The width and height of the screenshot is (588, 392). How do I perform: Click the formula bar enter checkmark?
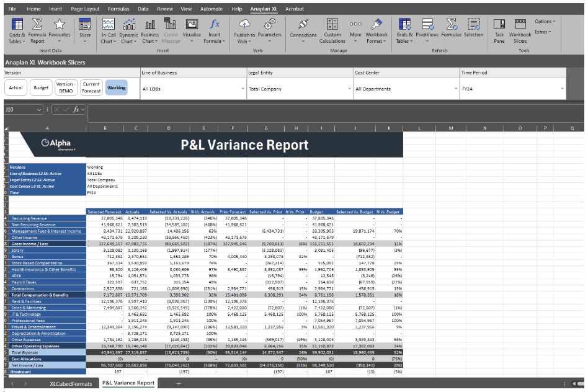[66, 109]
